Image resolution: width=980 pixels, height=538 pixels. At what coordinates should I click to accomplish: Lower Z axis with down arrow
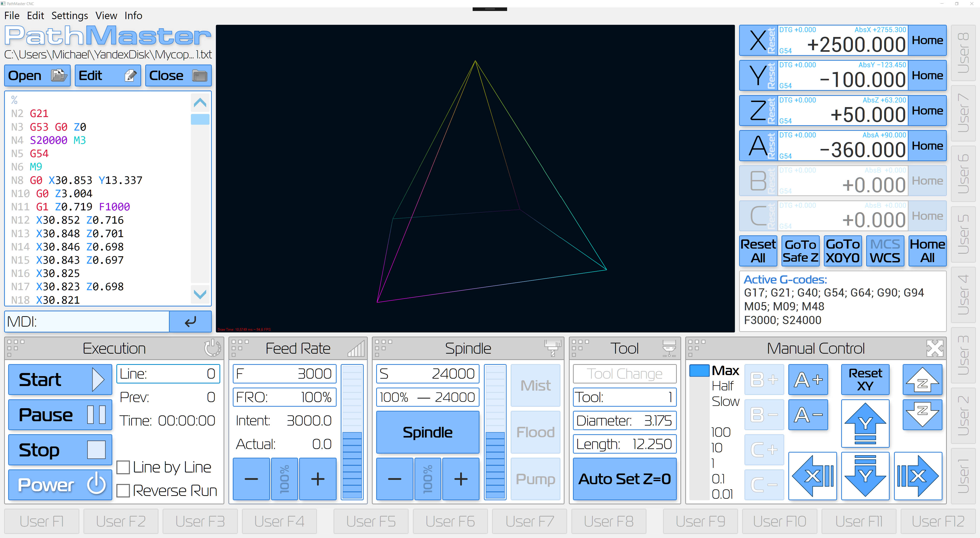[x=922, y=414]
